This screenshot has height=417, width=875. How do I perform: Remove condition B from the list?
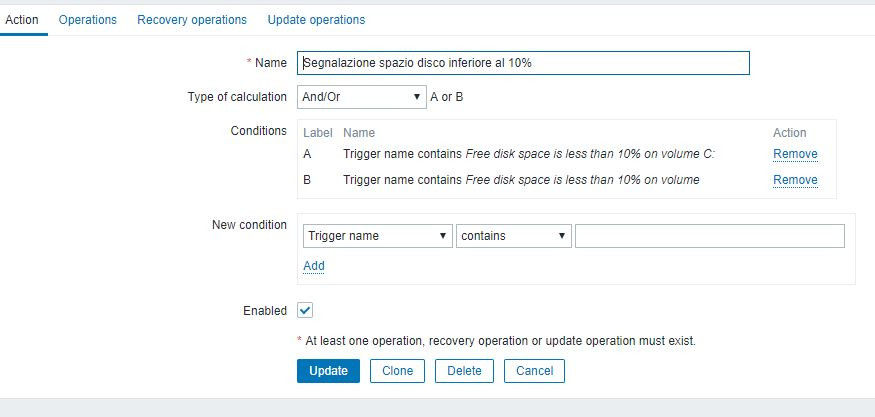pyautogui.click(x=795, y=180)
